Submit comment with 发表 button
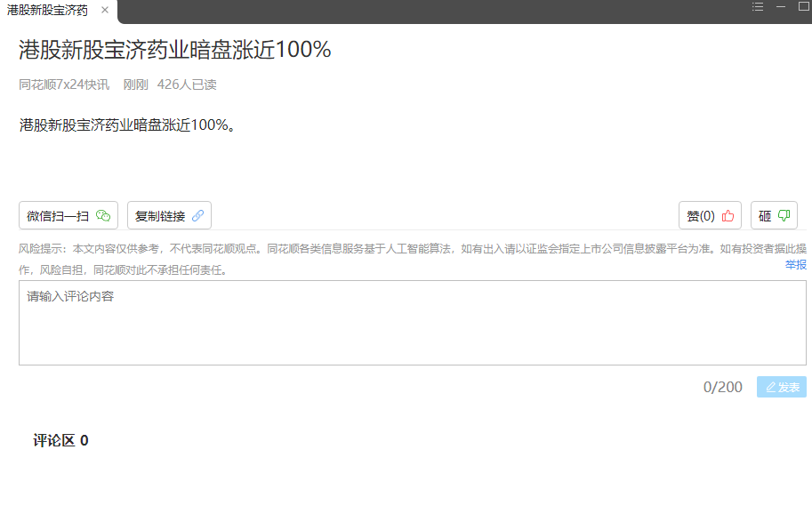The height and width of the screenshot is (522, 812). tap(782, 387)
